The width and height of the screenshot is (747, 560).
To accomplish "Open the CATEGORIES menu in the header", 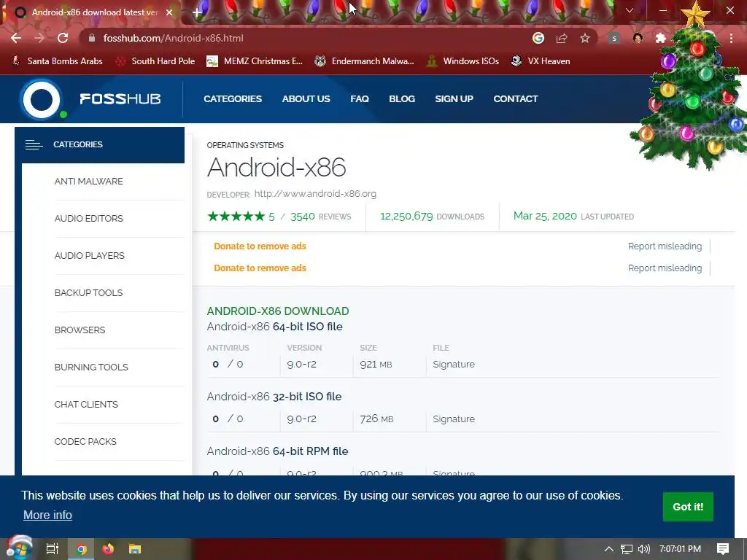I will 233,98.
